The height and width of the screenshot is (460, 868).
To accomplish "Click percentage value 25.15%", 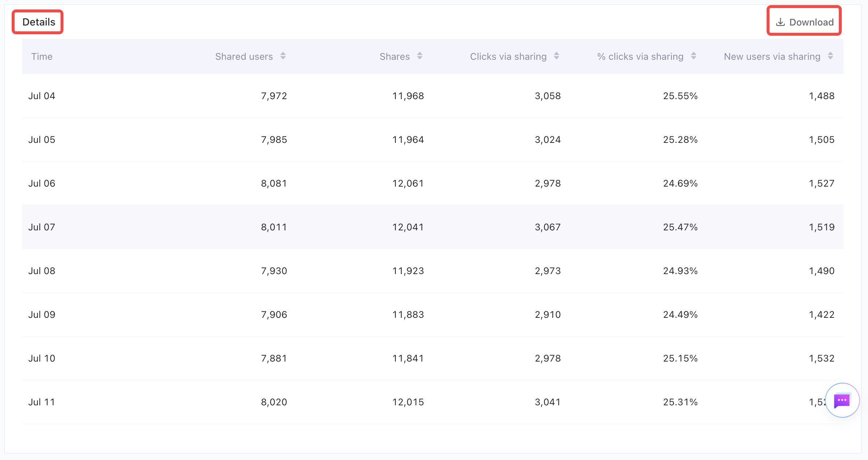I will point(681,358).
